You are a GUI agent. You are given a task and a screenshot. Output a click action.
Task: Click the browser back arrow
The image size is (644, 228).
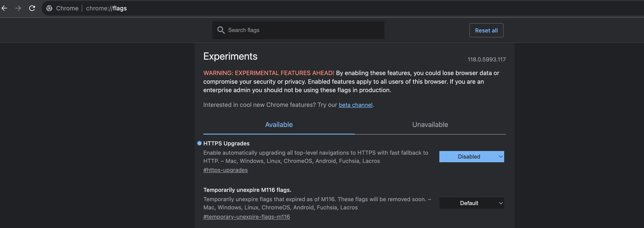(x=5, y=8)
